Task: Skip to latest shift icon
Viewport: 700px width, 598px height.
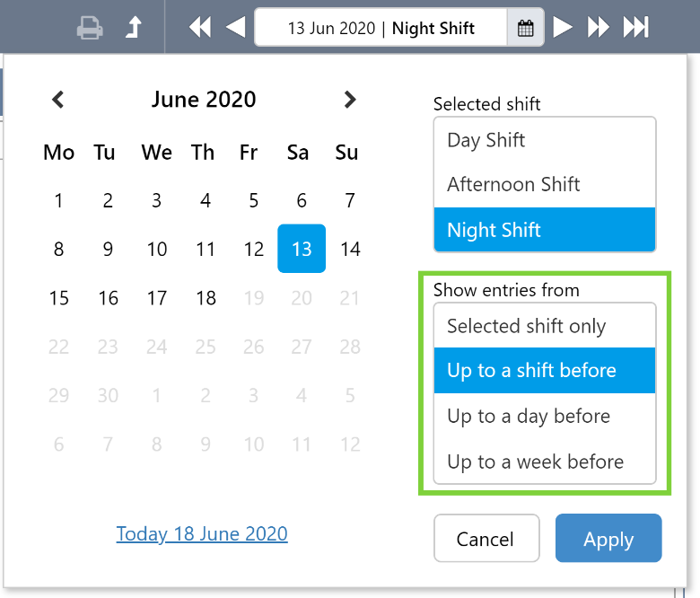Action: pyautogui.click(x=636, y=28)
